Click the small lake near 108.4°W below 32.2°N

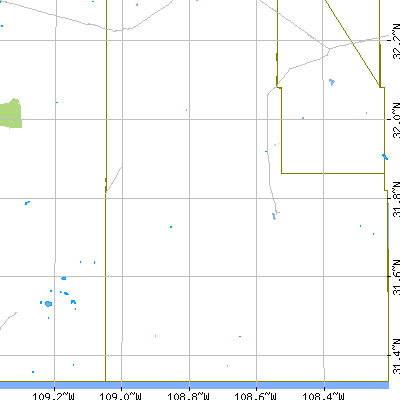(332, 82)
